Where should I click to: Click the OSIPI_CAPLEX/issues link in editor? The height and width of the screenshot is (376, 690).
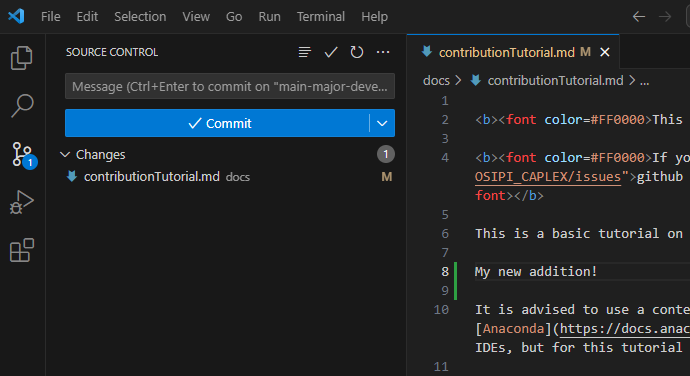click(548, 177)
